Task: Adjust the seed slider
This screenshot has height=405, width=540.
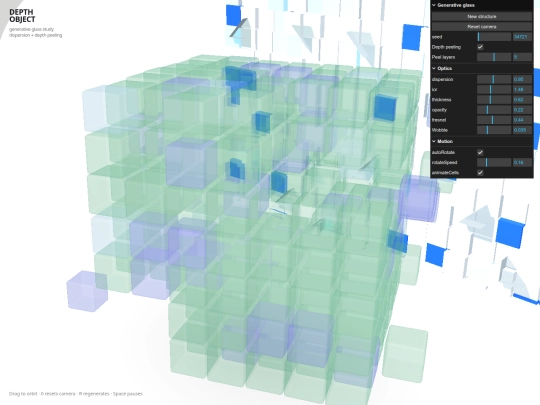Action: pos(494,37)
